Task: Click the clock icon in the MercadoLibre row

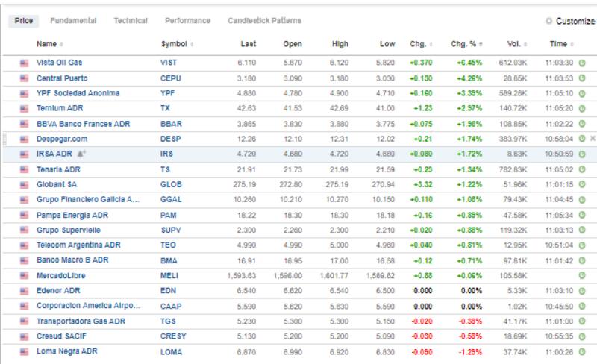Action: pyautogui.click(x=582, y=275)
